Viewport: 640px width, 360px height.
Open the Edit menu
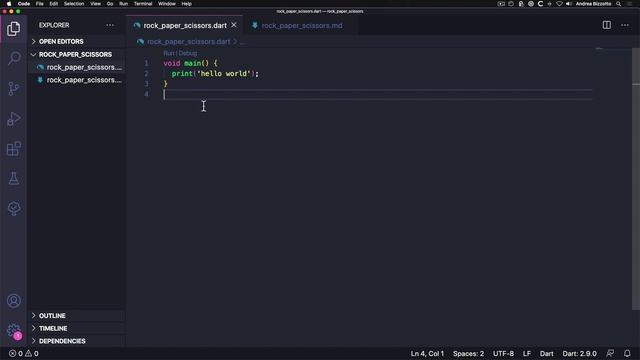click(53, 4)
